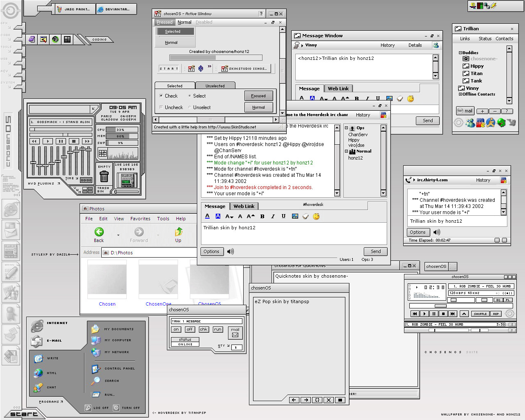Toggle EQ window in chosenOS Winamp

tap(498, 300)
